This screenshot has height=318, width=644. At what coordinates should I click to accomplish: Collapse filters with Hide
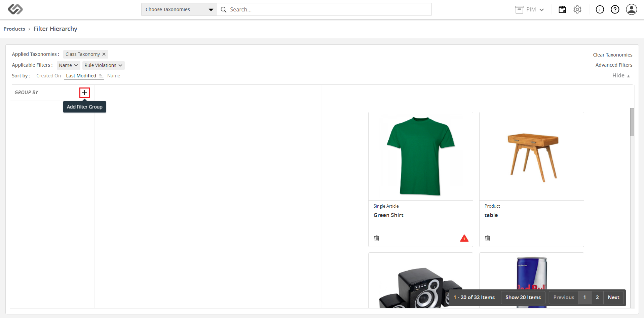click(621, 76)
